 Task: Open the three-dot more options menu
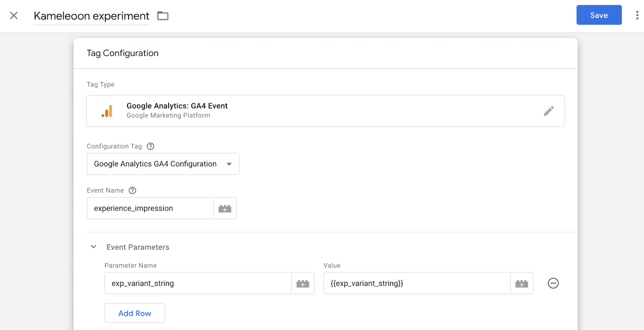[x=637, y=15]
